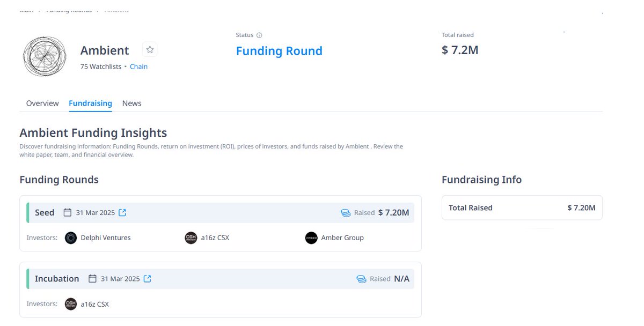Viewport: 644px width, 326px height.
Task: Click calendar icon in Seed round row
Action: [x=68, y=213]
